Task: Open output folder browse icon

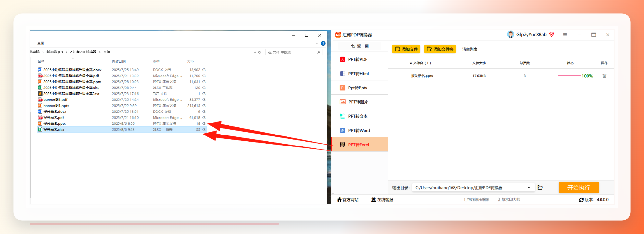Action: click(540, 188)
